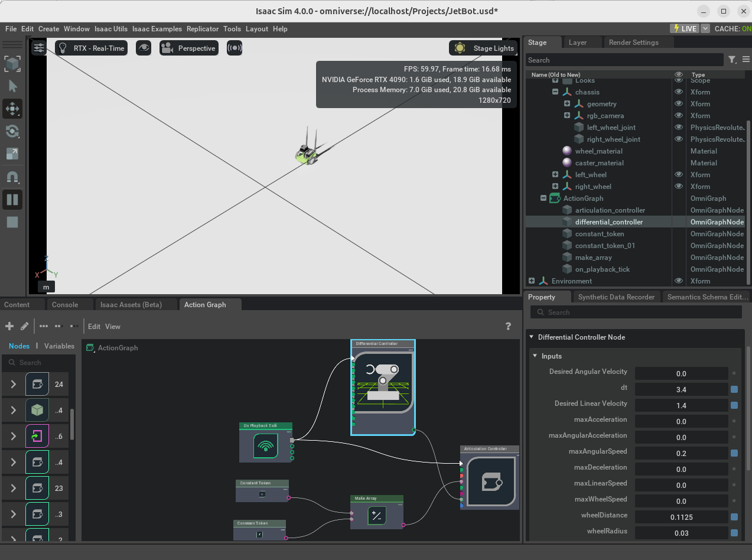Collapse the Inputs section
This screenshot has width=752, height=560.
pos(535,356)
